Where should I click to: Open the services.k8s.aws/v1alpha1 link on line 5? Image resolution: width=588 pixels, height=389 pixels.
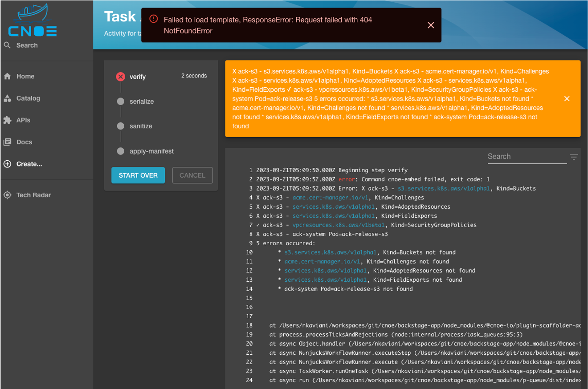pyautogui.click(x=334, y=207)
